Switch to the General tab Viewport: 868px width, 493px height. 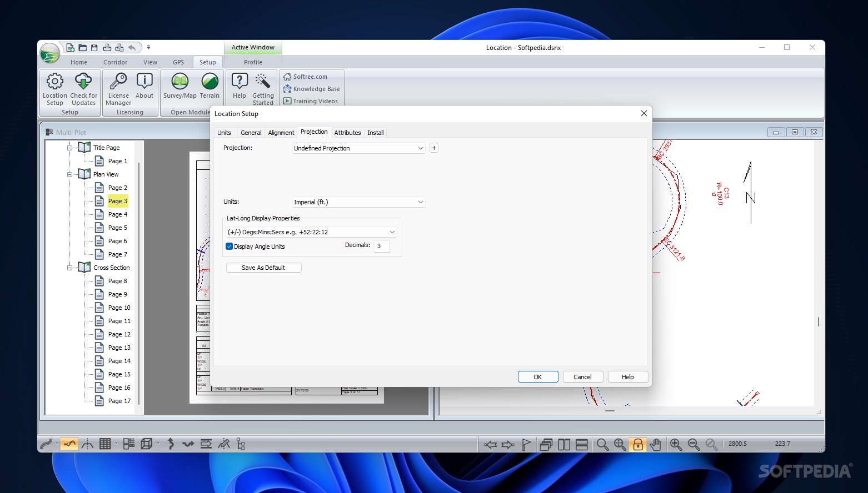[x=251, y=133]
